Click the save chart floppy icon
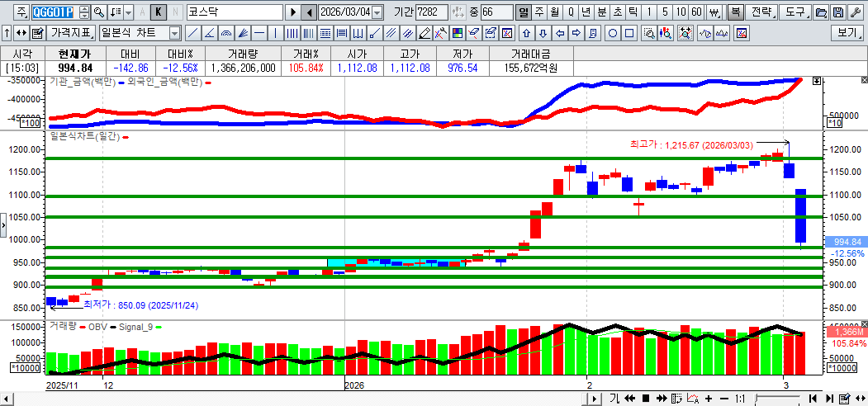This screenshot has width=868, height=406. (x=838, y=12)
